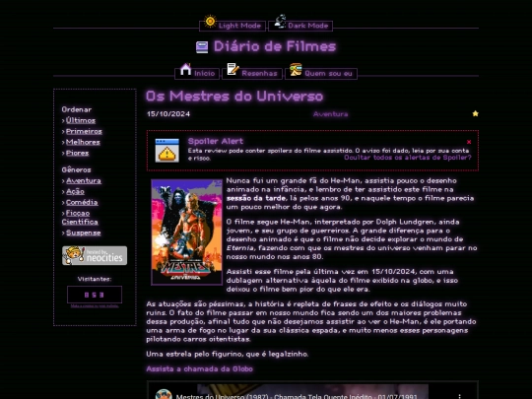Filter by the Aventura genre in sidebar
This screenshot has height=399, width=532.
(x=84, y=181)
